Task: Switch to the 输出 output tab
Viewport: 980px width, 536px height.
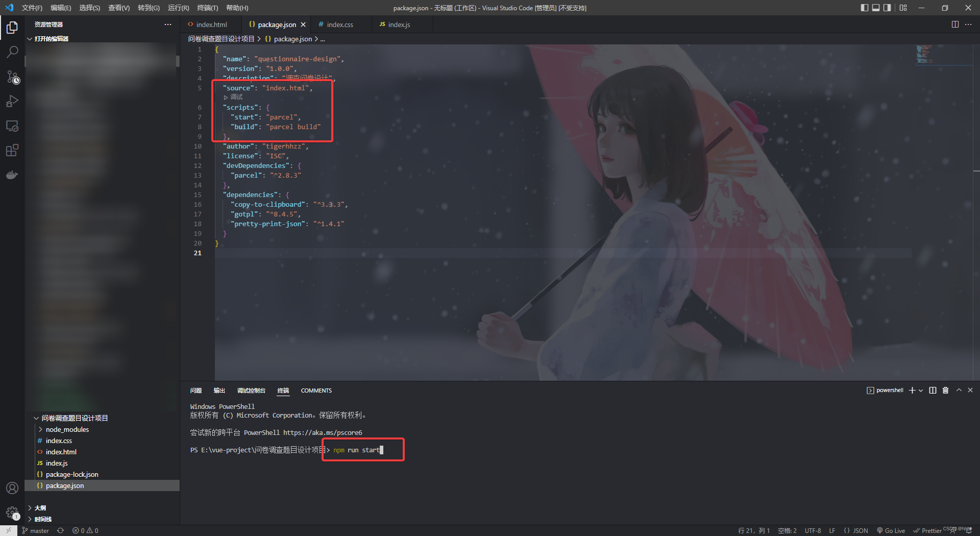Action: point(219,391)
